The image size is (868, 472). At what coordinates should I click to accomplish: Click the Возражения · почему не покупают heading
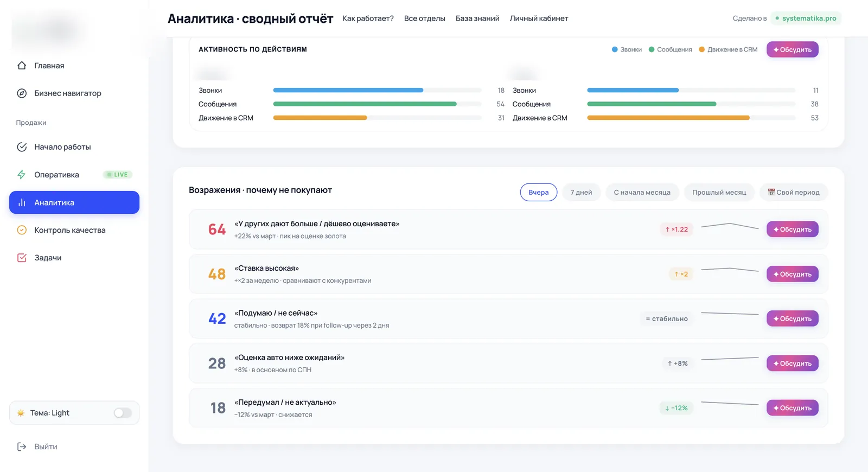tap(260, 190)
